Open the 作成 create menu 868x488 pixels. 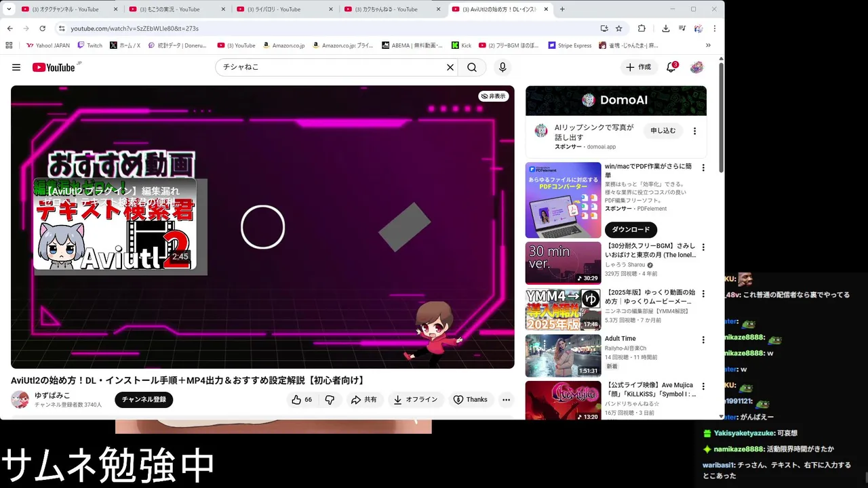tap(638, 67)
